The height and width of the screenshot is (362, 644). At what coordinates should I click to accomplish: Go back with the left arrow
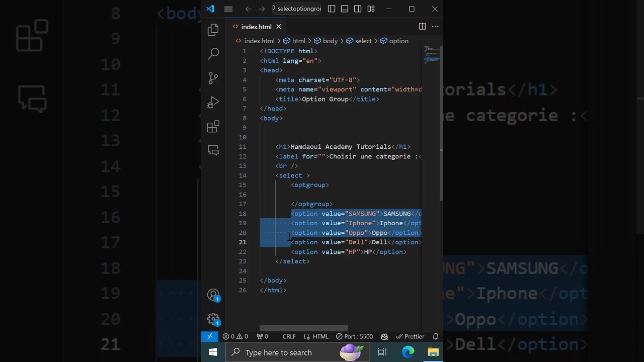[x=248, y=9]
